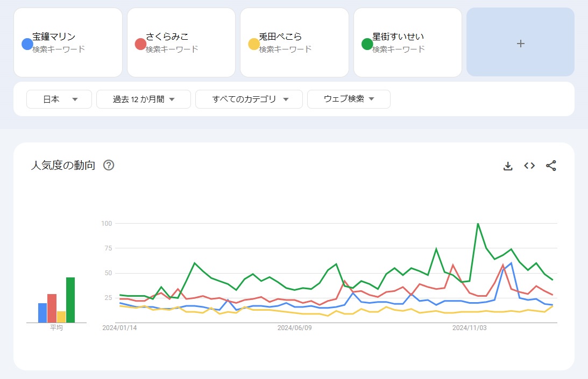Open the 日本 region dropdown
The image size is (588, 379).
(59, 99)
